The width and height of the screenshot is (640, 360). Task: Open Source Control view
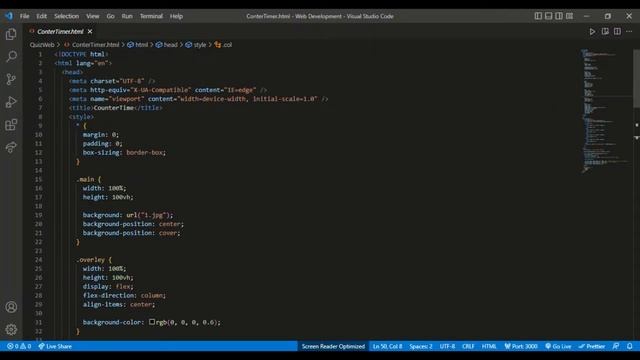pos(11,79)
